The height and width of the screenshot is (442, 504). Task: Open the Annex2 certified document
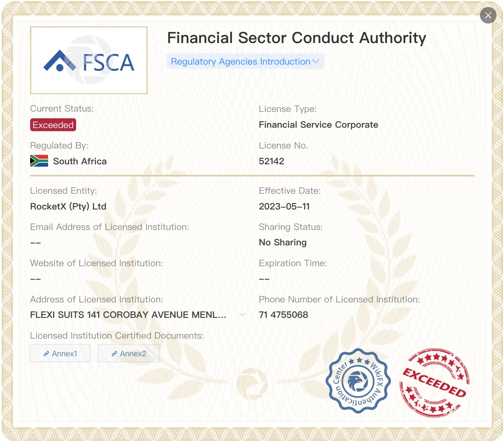[x=129, y=353]
